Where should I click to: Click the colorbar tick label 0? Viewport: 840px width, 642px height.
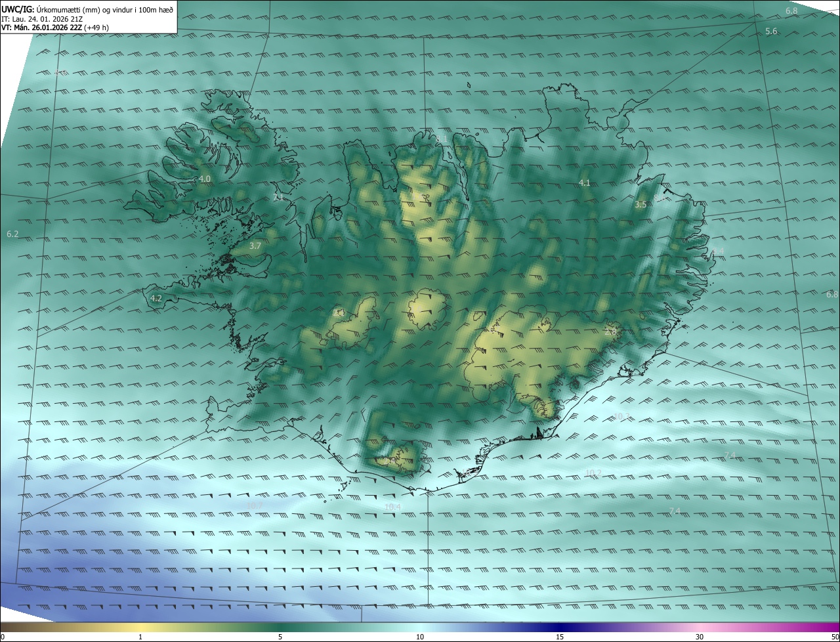coord(2,637)
